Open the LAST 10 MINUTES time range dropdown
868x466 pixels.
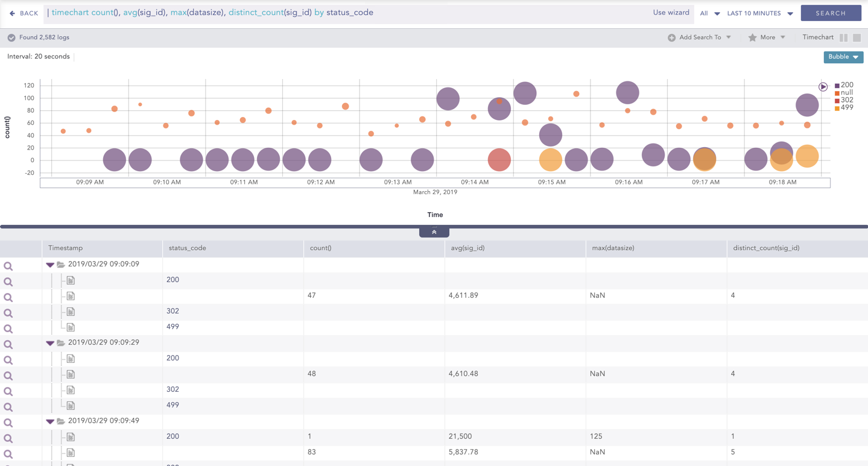tap(759, 13)
